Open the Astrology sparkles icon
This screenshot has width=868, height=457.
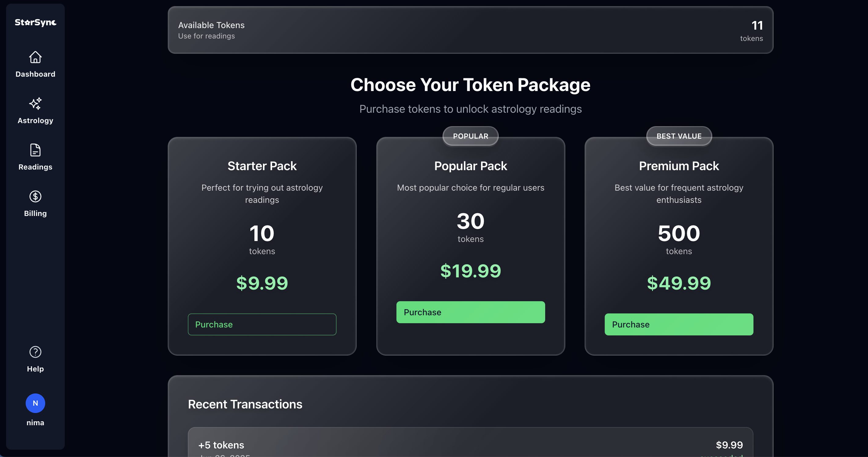pyautogui.click(x=35, y=104)
